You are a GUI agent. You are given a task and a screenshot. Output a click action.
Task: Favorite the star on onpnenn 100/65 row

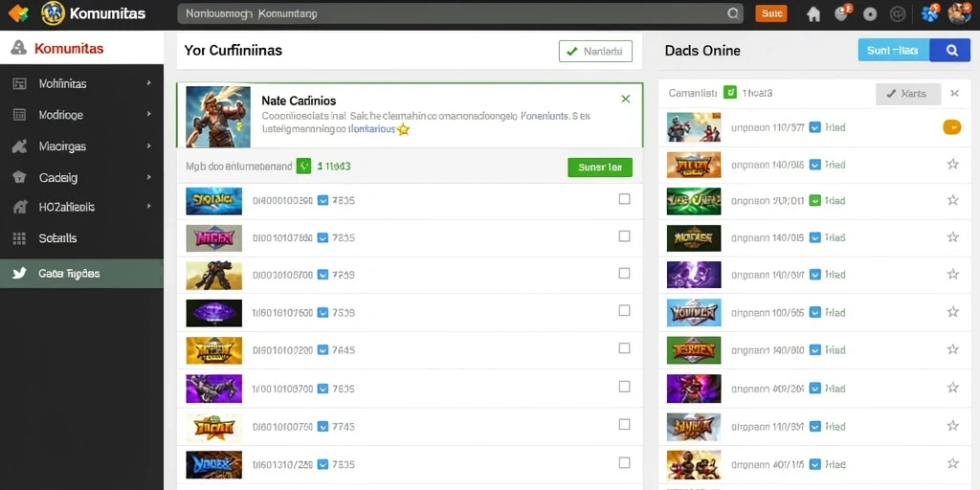tap(952, 312)
